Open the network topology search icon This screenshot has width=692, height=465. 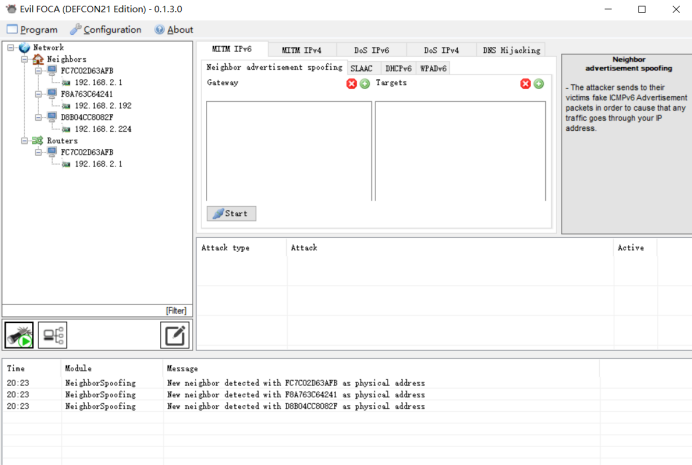click(53, 335)
